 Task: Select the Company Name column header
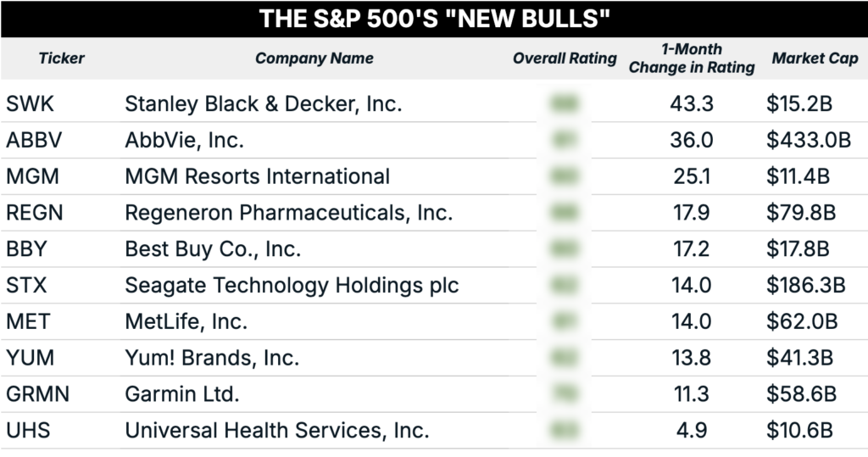pyautogui.click(x=314, y=59)
